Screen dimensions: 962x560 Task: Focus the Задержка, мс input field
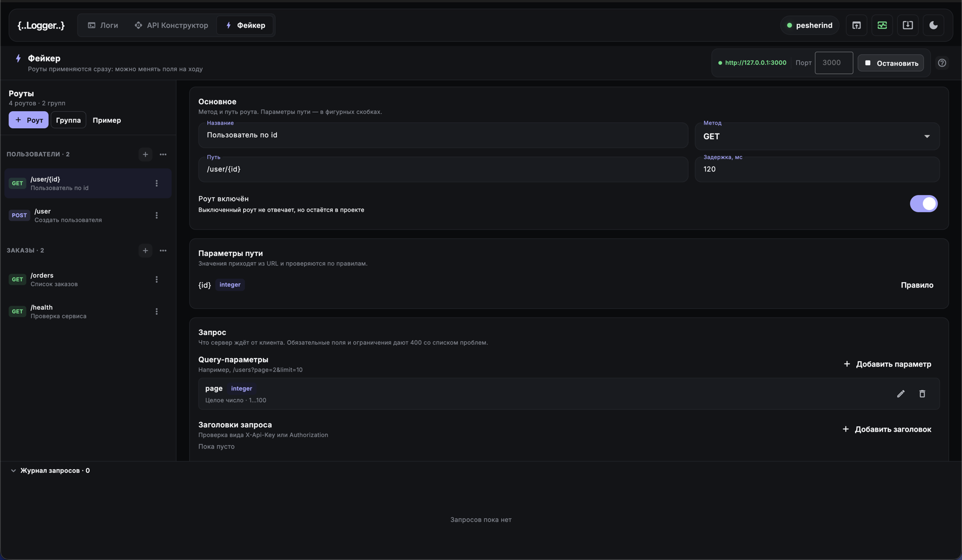tap(817, 169)
